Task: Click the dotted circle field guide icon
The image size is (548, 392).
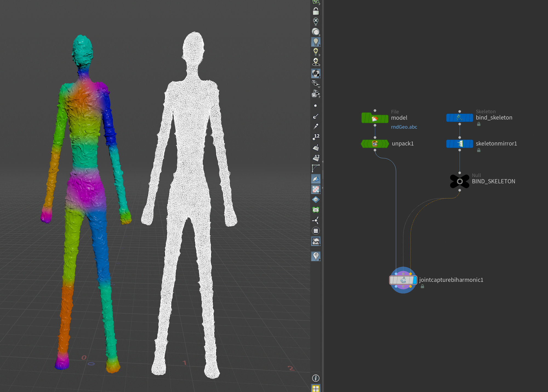Action: pyautogui.click(x=316, y=231)
